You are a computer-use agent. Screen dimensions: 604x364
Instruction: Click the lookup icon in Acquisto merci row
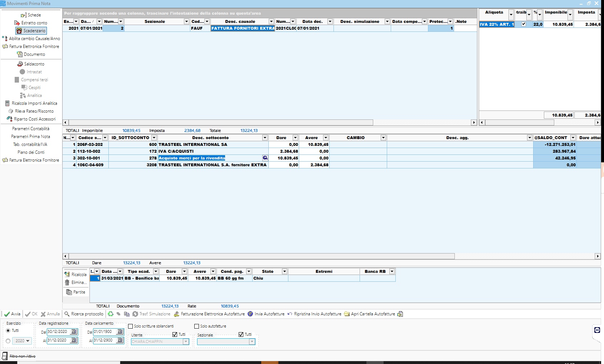(x=265, y=158)
